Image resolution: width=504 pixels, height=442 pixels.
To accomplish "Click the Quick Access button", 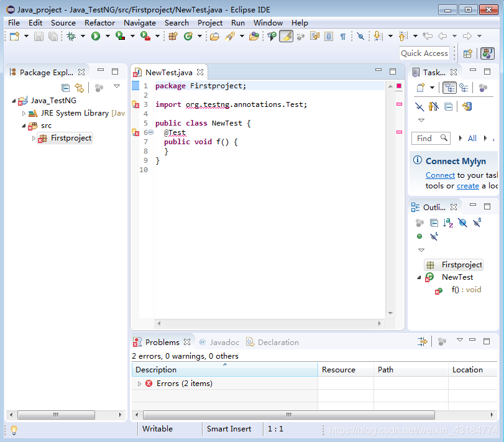I will click(x=424, y=53).
